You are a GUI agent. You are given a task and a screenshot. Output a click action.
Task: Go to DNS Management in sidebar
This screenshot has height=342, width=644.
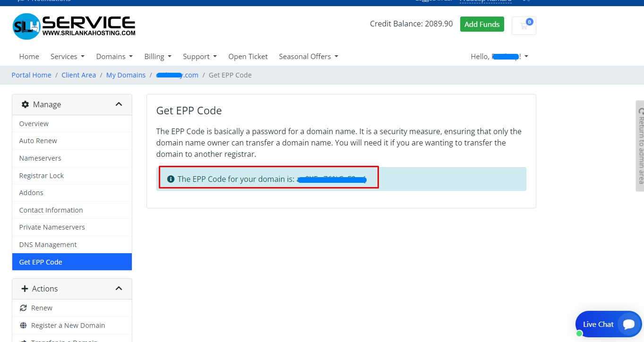click(48, 245)
